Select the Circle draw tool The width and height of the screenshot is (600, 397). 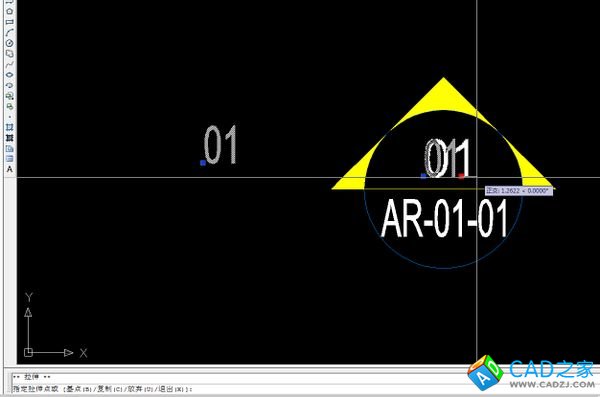coord(10,43)
